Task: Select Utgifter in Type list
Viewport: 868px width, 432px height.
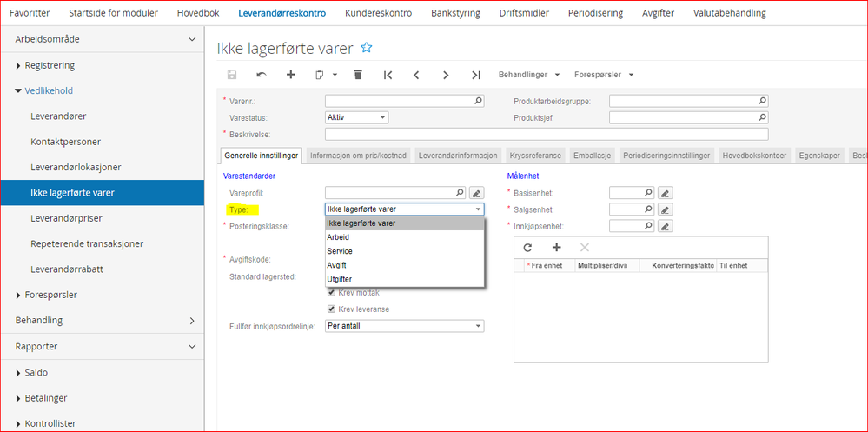Action: 405,279
